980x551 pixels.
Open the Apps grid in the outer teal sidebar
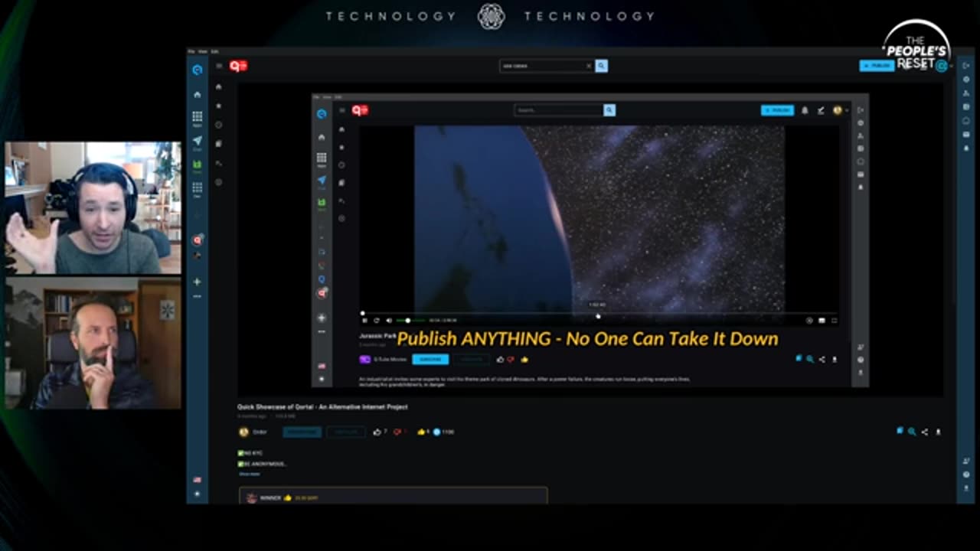click(197, 117)
